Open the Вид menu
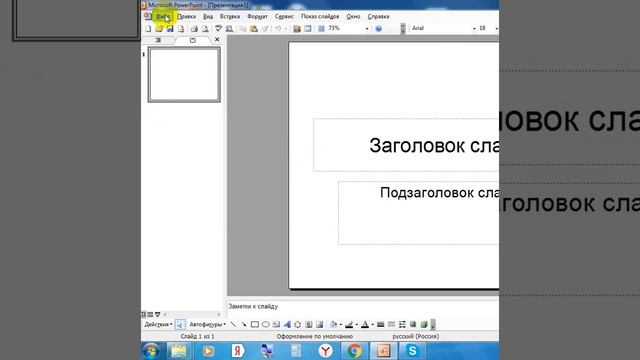 coord(208,17)
